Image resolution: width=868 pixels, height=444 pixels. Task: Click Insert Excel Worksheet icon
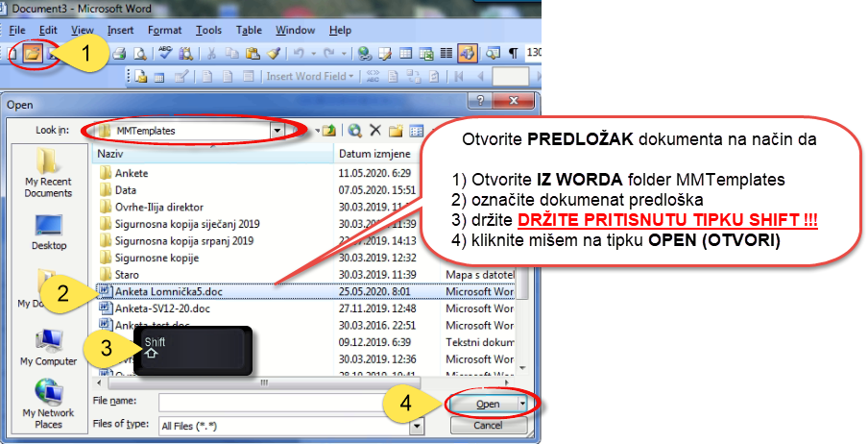pyautogui.click(x=426, y=53)
